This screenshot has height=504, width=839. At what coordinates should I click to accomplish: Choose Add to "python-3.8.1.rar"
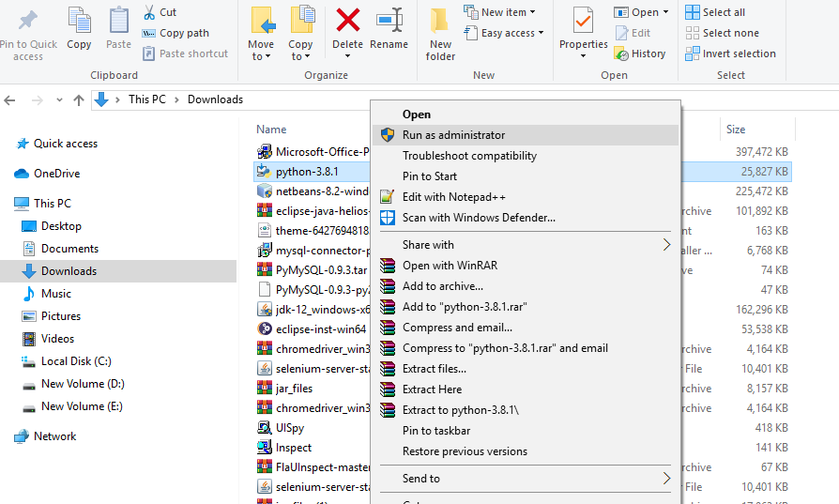525,307
